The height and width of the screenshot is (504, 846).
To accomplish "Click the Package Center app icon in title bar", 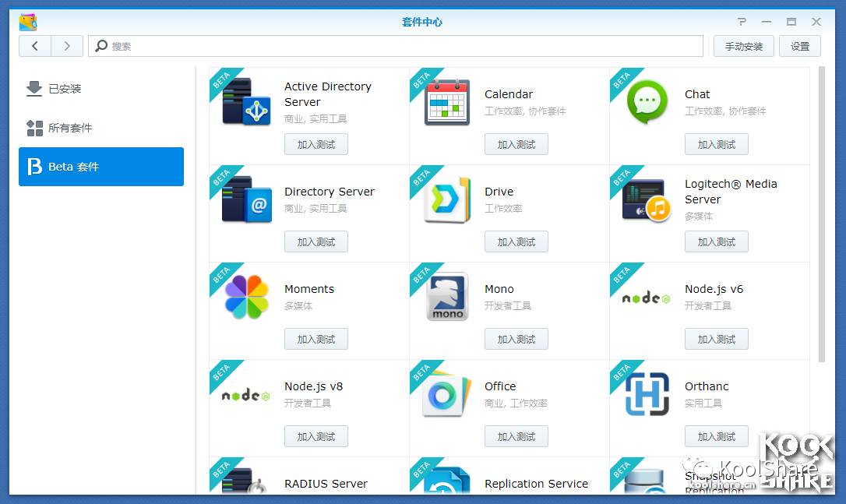I will point(28,22).
